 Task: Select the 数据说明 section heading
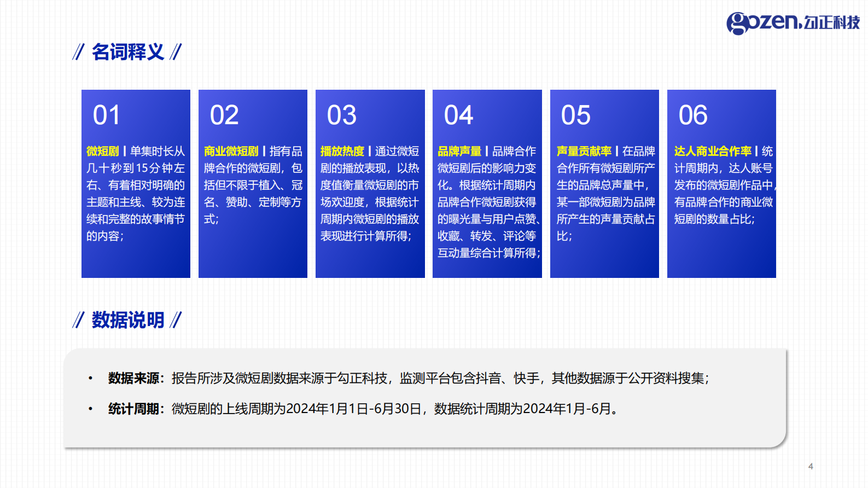pos(128,320)
